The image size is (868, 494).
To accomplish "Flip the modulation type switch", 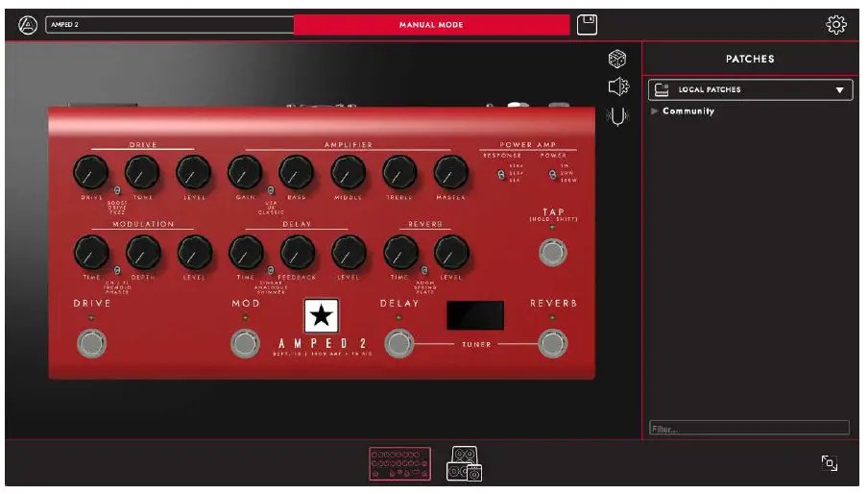I will tap(117, 270).
